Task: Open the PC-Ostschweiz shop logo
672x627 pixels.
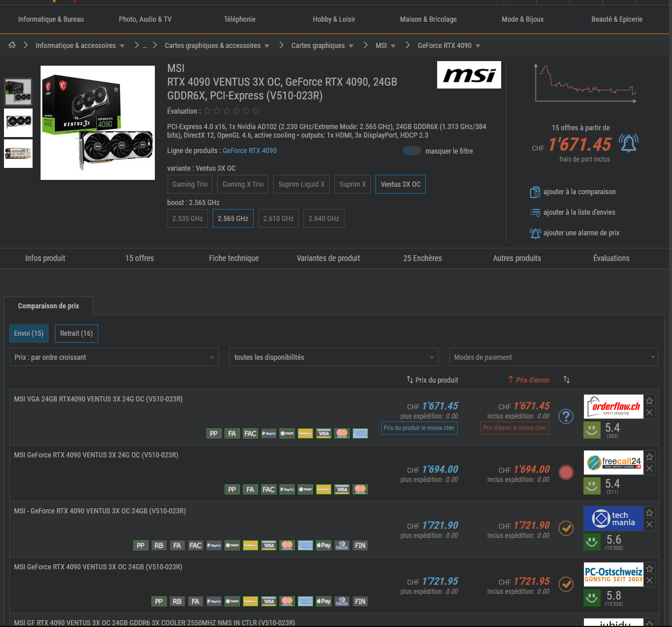Action: (x=613, y=574)
